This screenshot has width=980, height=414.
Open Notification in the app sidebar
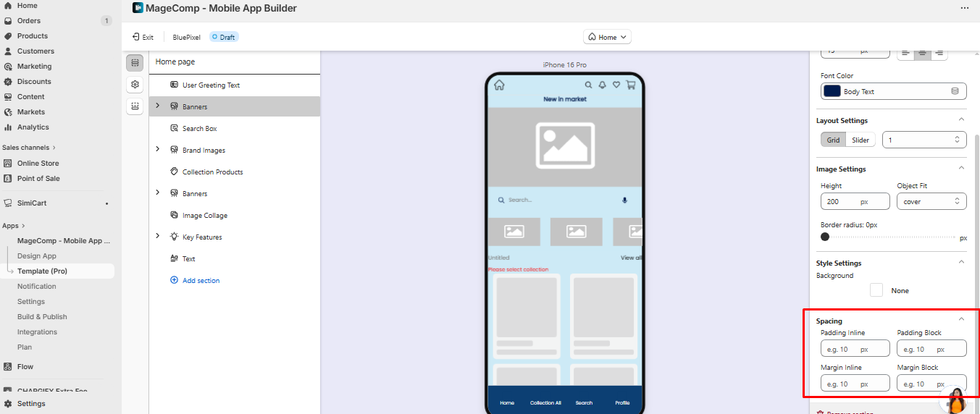click(37, 287)
